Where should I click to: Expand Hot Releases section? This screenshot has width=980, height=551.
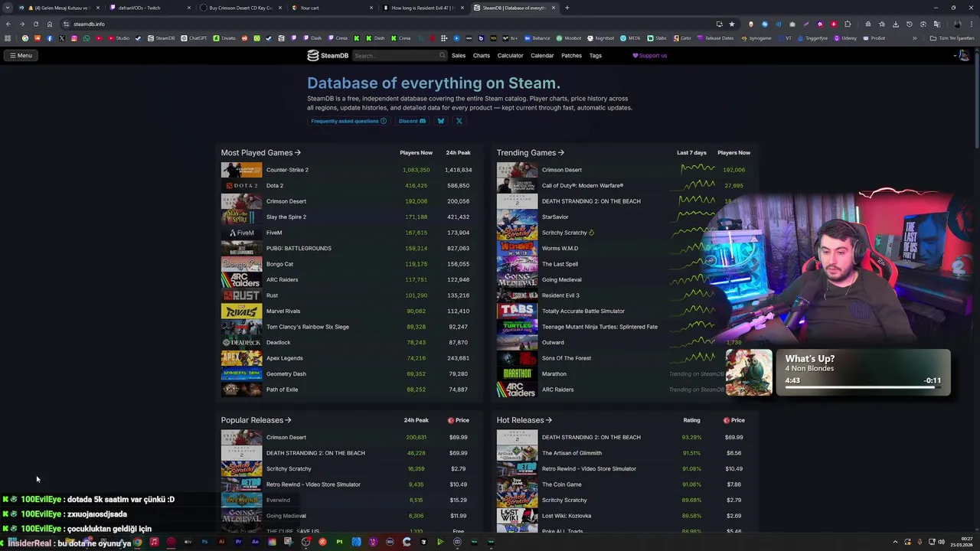coord(524,420)
